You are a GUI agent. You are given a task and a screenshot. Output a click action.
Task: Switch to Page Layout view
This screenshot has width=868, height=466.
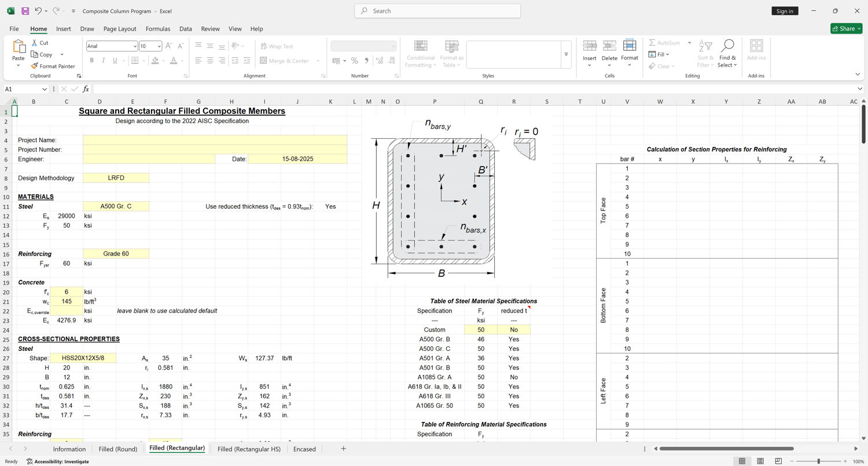(760, 461)
